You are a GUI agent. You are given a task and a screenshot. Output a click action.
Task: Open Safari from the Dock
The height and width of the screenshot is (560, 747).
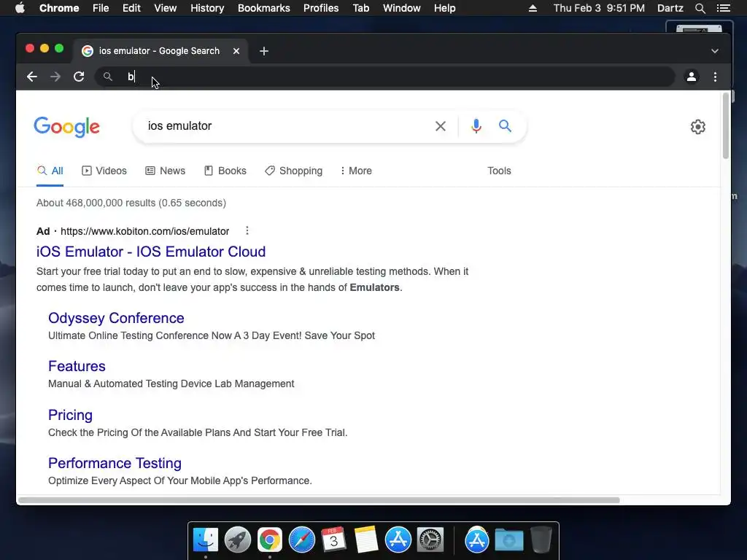pyautogui.click(x=302, y=540)
